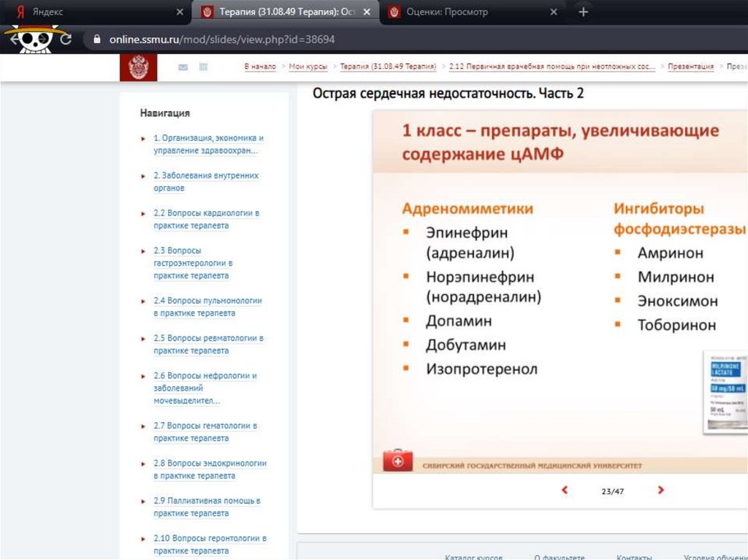Image resolution: width=748 pixels, height=560 pixels.
Task: Click the Навигация panel heading
Action: (164, 113)
